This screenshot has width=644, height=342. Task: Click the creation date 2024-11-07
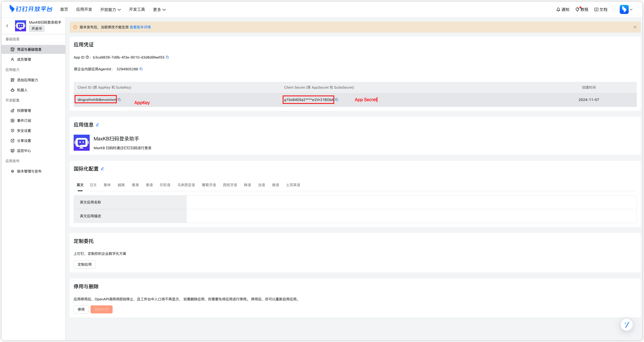tap(589, 100)
